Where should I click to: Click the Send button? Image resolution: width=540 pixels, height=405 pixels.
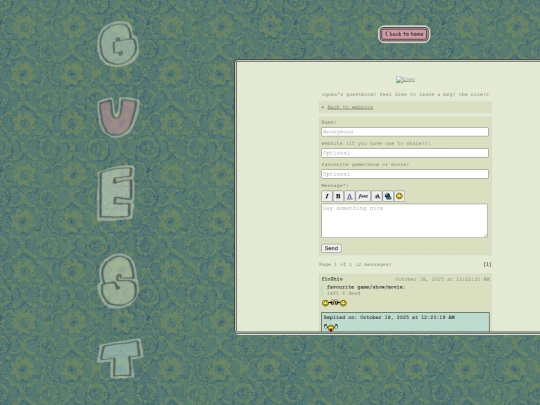pos(331,248)
